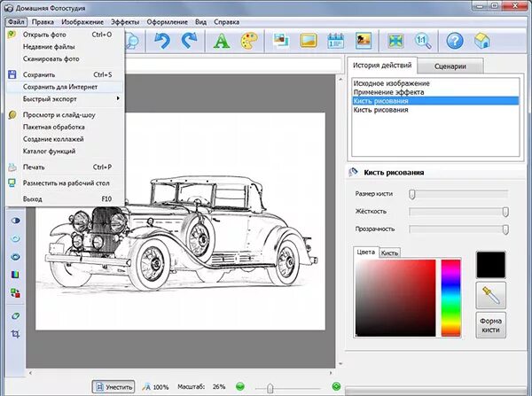
Task: Switch to the История действий tab
Action: click(x=382, y=65)
